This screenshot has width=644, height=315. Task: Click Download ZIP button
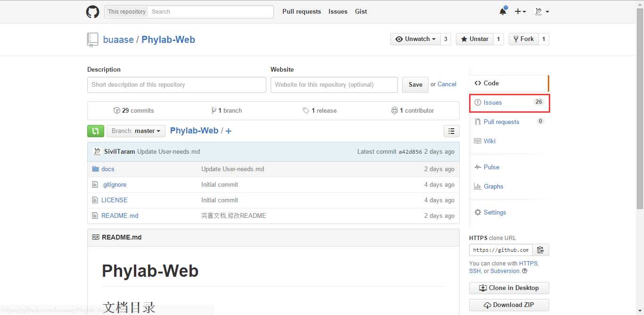509,305
